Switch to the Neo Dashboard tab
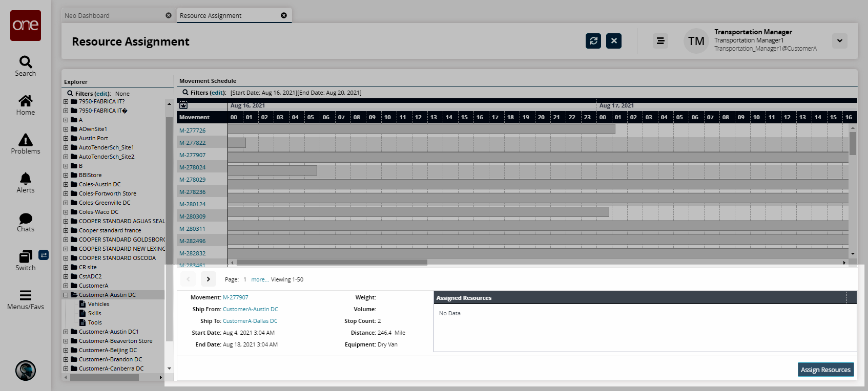This screenshot has width=868, height=391. (x=87, y=16)
